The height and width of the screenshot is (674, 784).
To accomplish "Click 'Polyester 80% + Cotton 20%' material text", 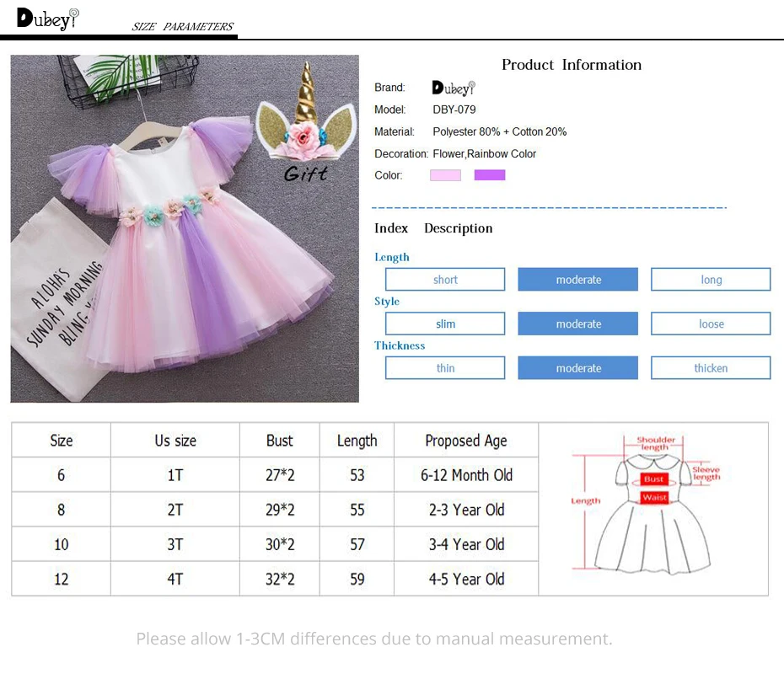I will pyautogui.click(x=500, y=131).
